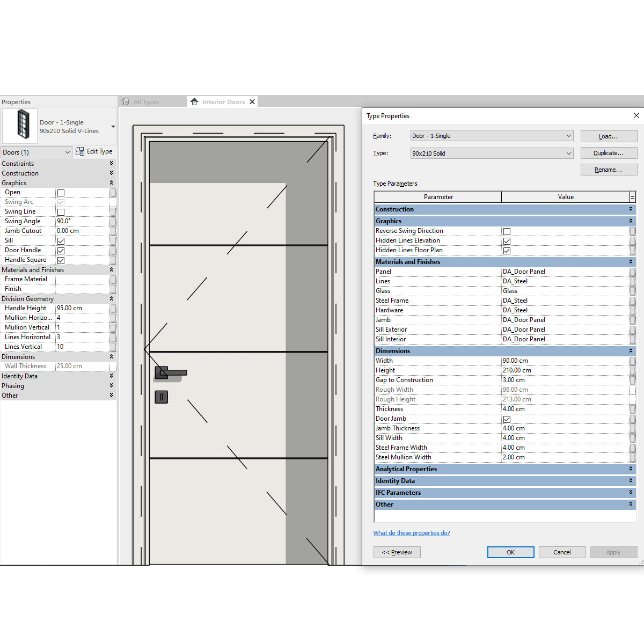
Task: Expand the Analytical Properties section
Action: tap(631, 469)
